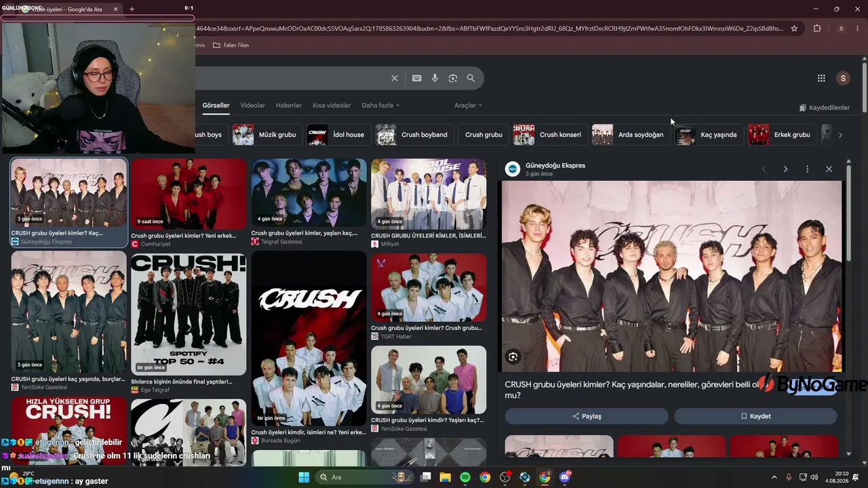Open the Chrome extensions puzzle icon
This screenshot has width=868, height=488.
tap(817, 28)
